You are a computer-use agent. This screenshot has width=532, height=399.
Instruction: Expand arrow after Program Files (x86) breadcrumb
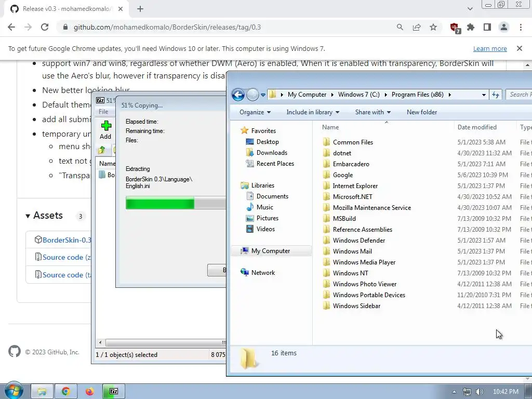pyautogui.click(x=449, y=95)
